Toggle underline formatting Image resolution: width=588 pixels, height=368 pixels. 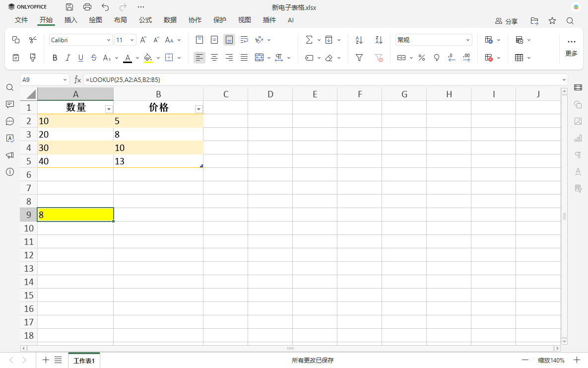click(x=81, y=58)
